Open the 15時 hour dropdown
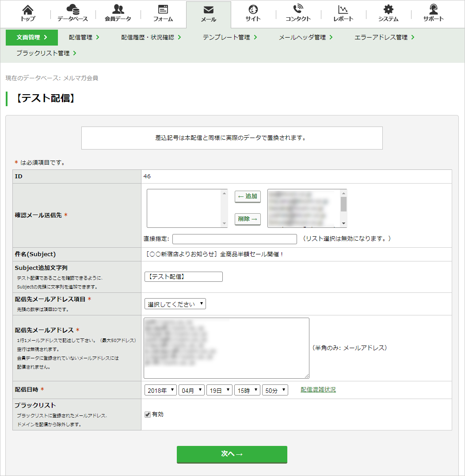Image resolution: width=465 pixels, height=476 pixels. click(x=247, y=390)
